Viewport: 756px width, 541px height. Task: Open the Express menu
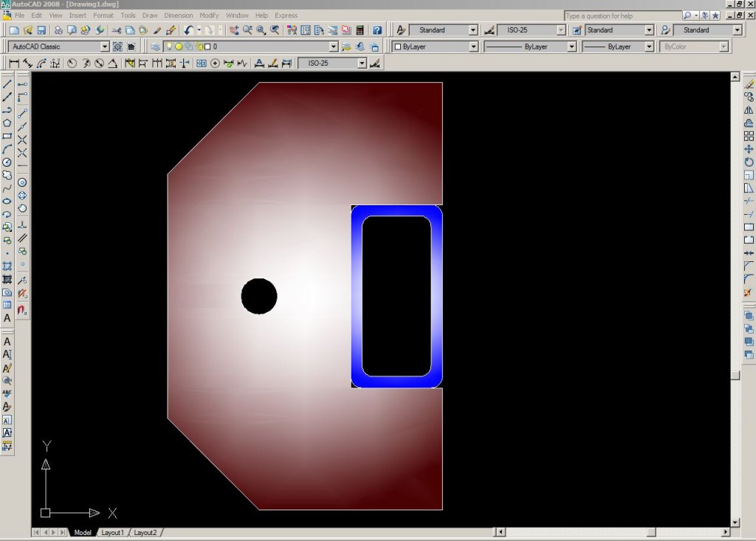click(x=286, y=15)
